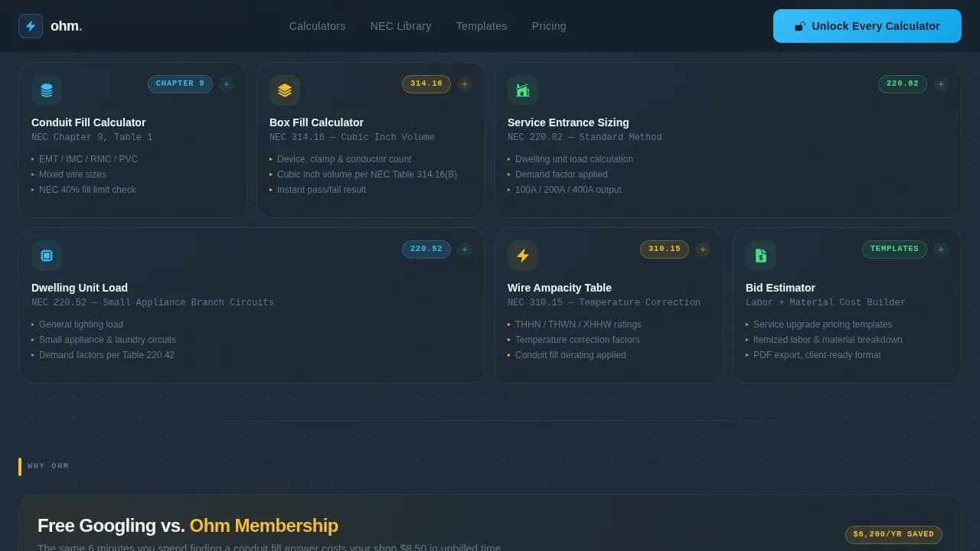Click the $6,200/YR SAVED badge
The width and height of the screenshot is (980, 551).
click(893, 535)
